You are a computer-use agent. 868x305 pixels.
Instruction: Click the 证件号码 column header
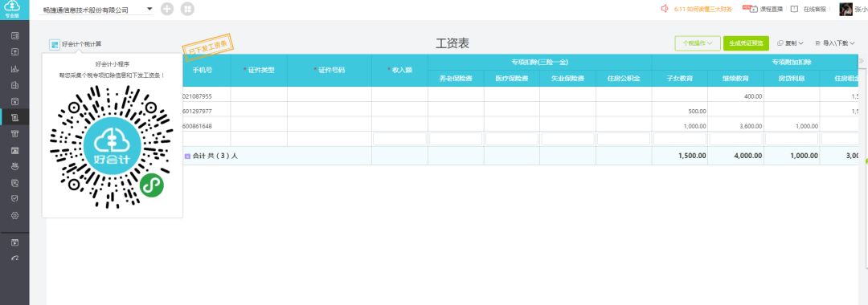coord(330,70)
